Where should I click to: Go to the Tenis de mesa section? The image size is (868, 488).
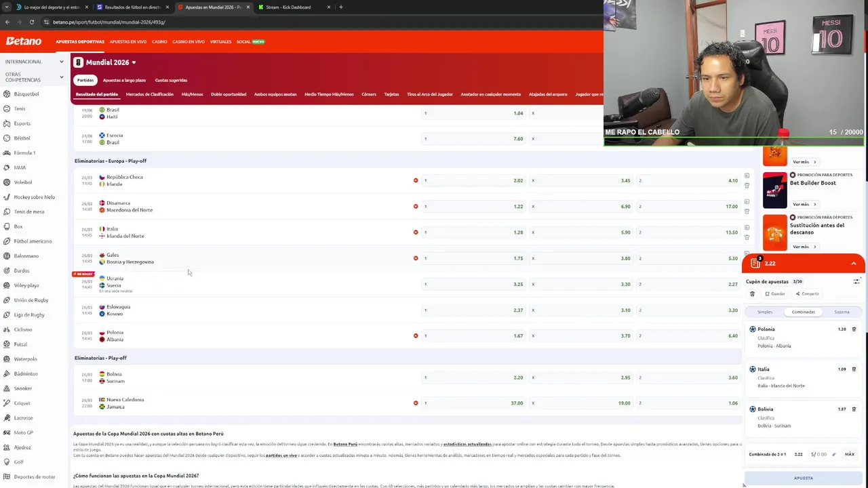pos(29,212)
